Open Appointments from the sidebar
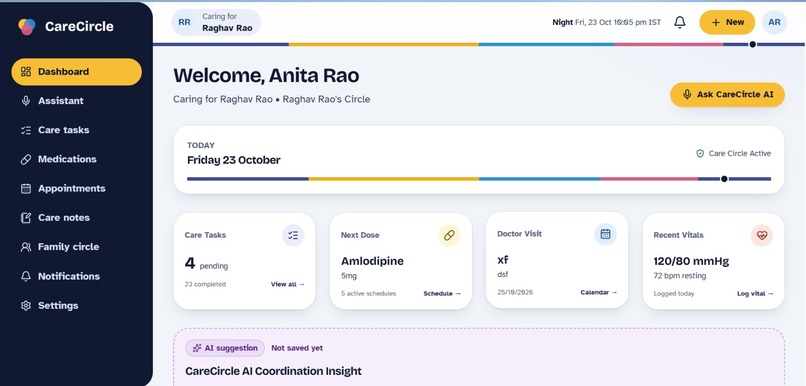This screenshot has width=806, height=386. [x=77, y=189]
